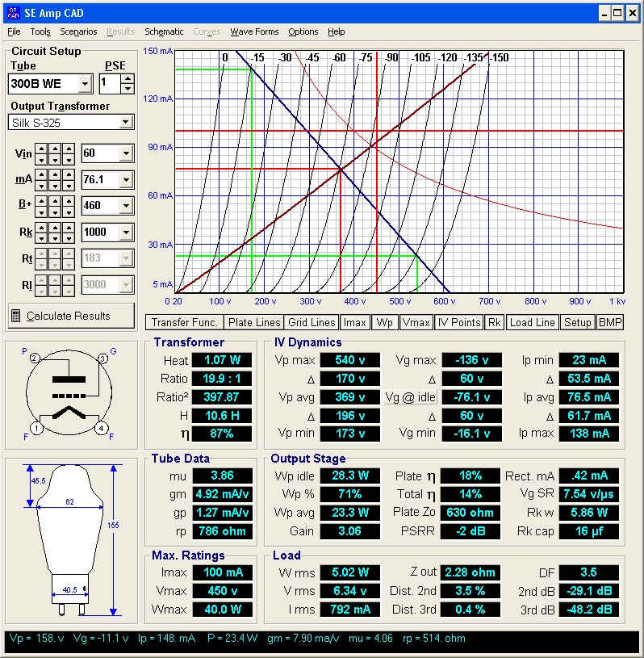Click the middle up arrow for B+
Screen dimensions: 644x658
(x=55, y=200)
